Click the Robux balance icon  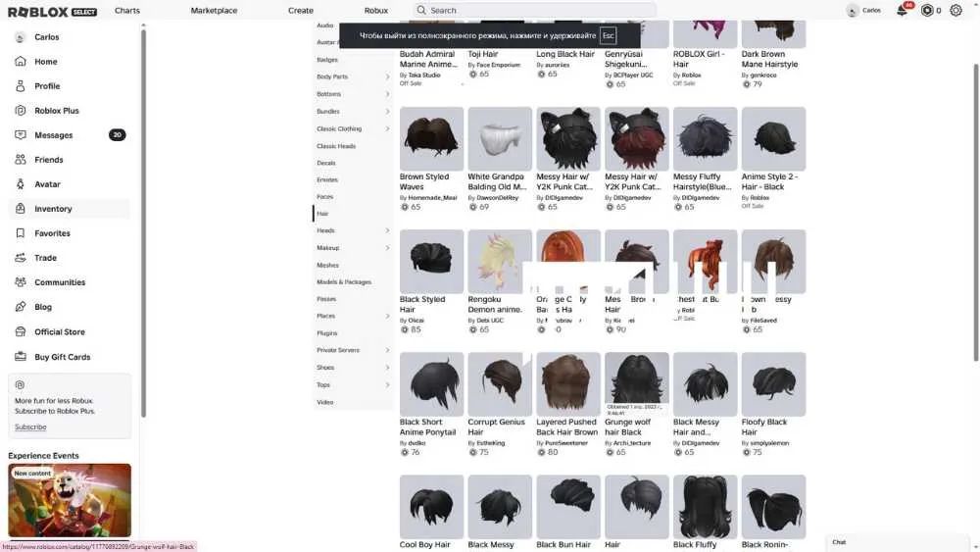tap(927, 10)
